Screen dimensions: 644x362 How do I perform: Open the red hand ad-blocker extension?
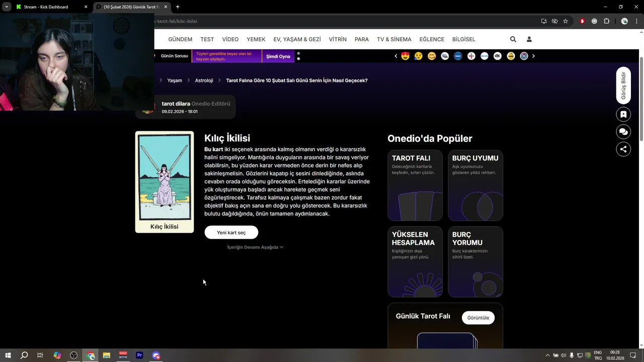583,21
